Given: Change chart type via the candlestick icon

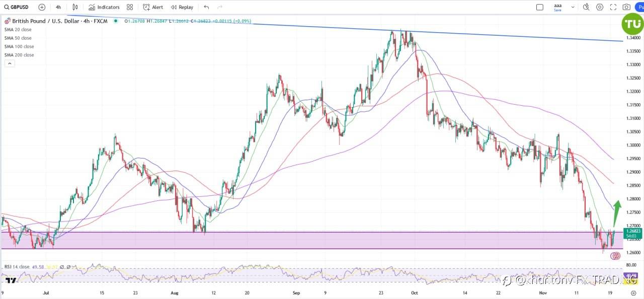Looking at the screenshot, I should tap(75, 7).
